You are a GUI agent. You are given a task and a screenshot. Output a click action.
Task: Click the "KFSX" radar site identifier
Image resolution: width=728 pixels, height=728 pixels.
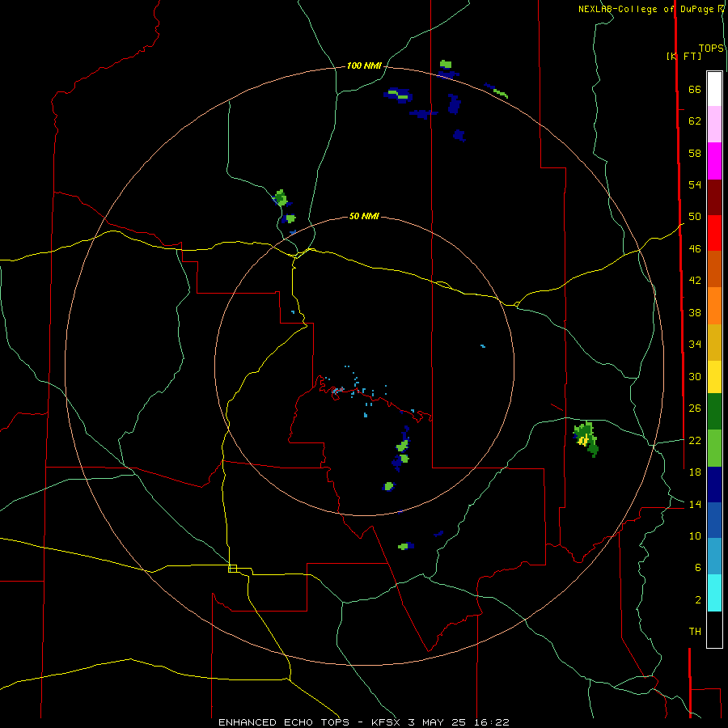pos(387,722)
